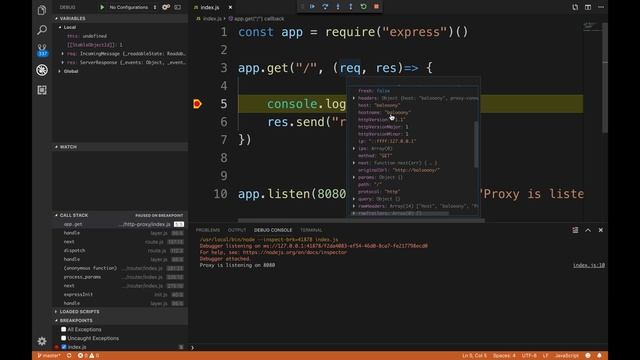Open Source Control view with 337 badge

pos(42,50)
